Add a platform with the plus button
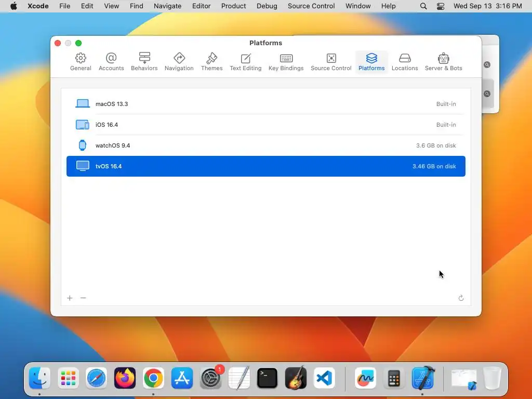Image resolution: width=532 pixels, height=399 pixels. pos(70,298)
